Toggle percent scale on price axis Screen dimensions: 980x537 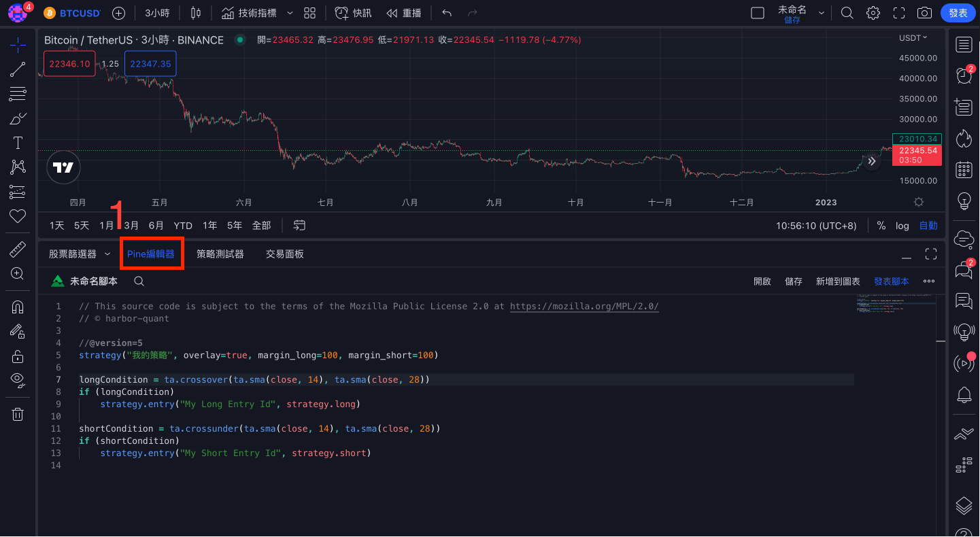point(881,226)
